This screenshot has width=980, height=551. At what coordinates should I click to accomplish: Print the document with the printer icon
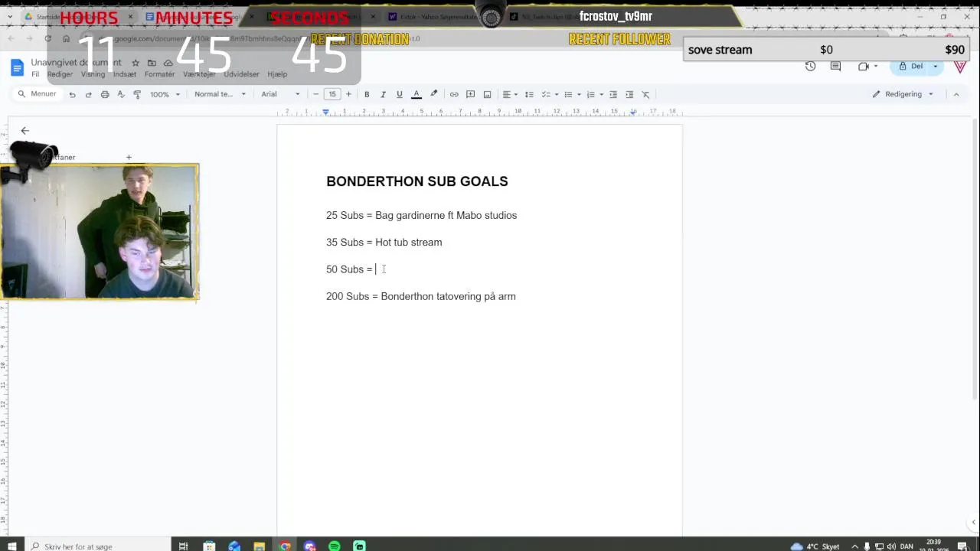tap(105, 94)
